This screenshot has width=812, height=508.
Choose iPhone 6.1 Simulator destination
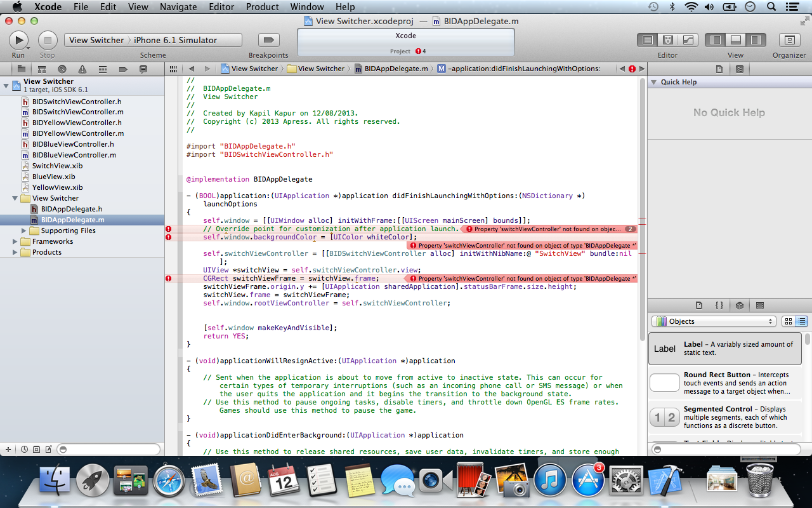pyautogui.click(x=176, y=40)
